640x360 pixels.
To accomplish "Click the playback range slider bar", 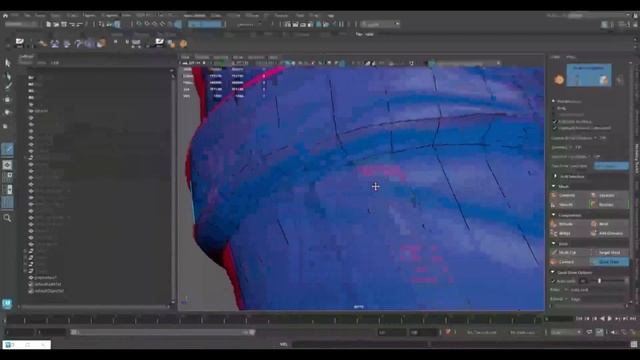I will [162, 332].
